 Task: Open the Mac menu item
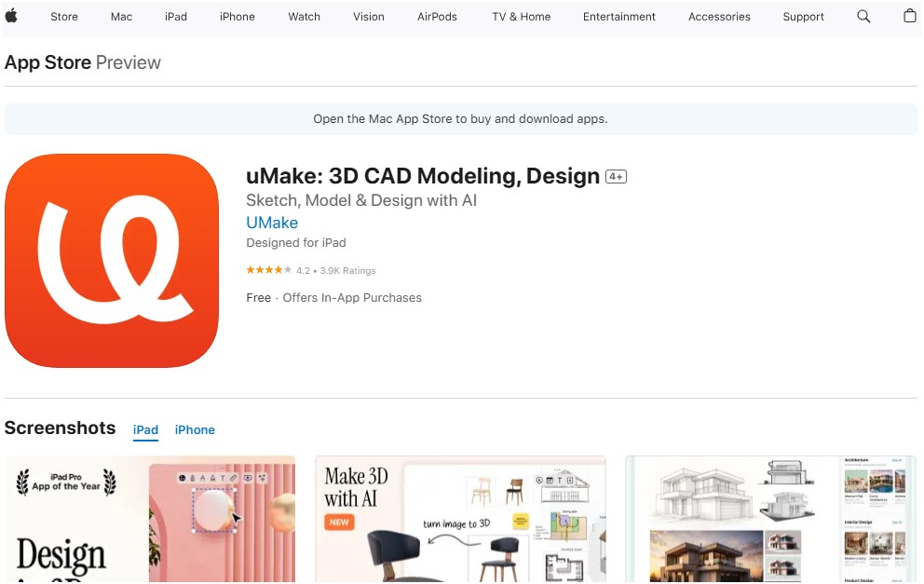point(121,17)
